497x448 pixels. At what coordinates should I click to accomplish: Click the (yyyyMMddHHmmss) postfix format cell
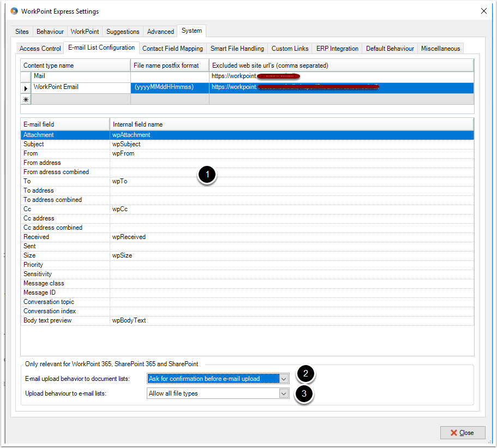click(x=170, y=88)
